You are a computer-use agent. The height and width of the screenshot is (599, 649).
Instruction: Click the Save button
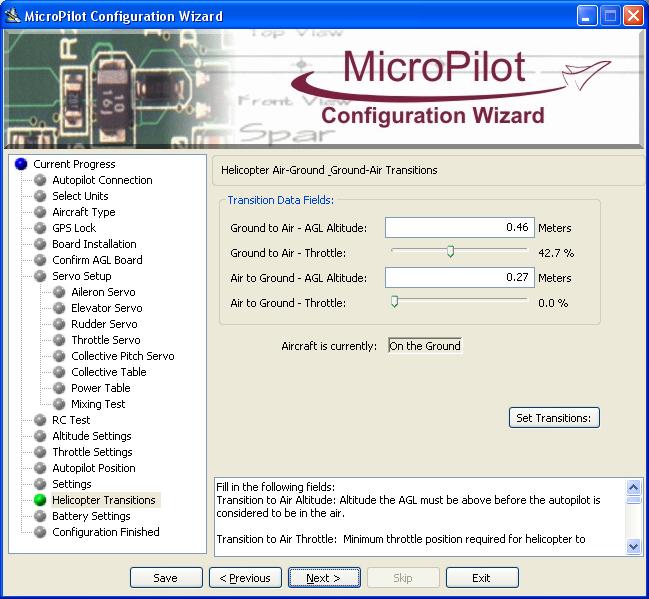166,578
